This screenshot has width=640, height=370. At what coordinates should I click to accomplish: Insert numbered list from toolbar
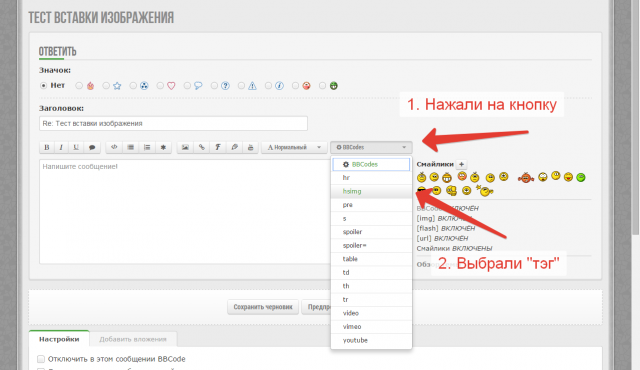pos(147,147)
